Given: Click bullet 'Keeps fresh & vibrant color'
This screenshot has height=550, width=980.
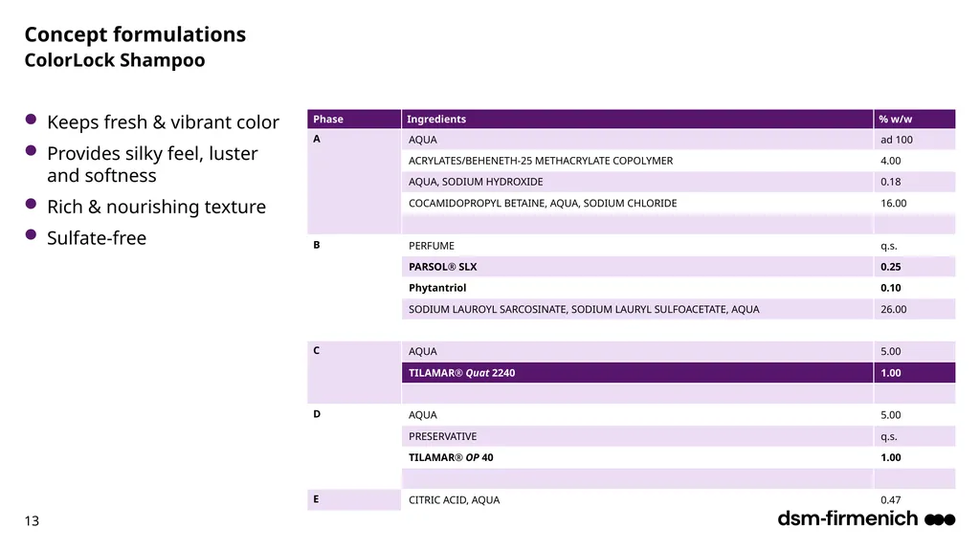Looking at the screenshot, I should [163, 121].
